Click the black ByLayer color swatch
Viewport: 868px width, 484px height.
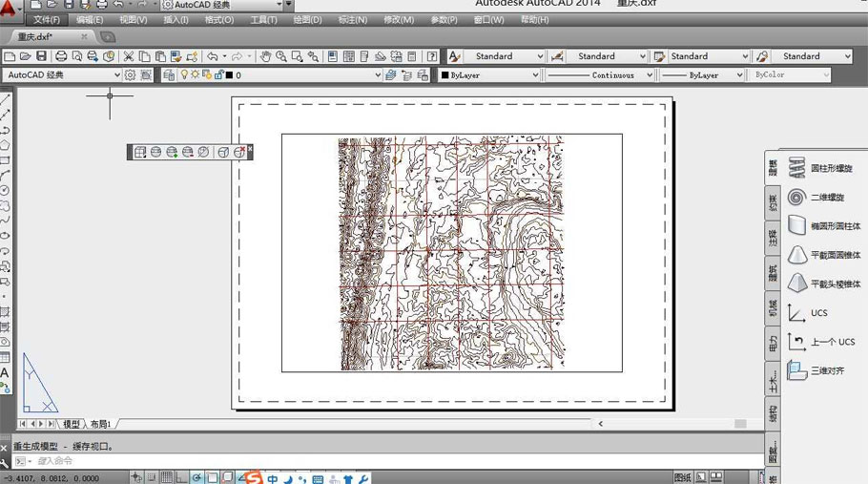[444, 75]
